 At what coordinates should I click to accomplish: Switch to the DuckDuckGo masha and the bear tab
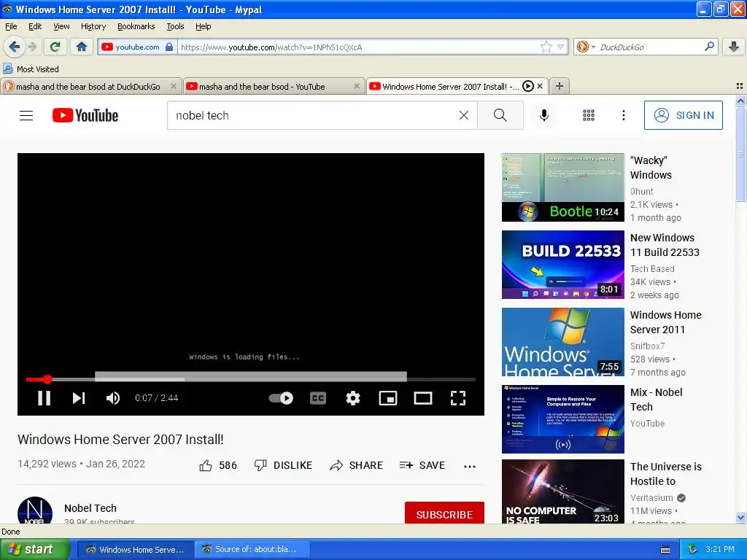pyautogui.click(x=88, y=86)
